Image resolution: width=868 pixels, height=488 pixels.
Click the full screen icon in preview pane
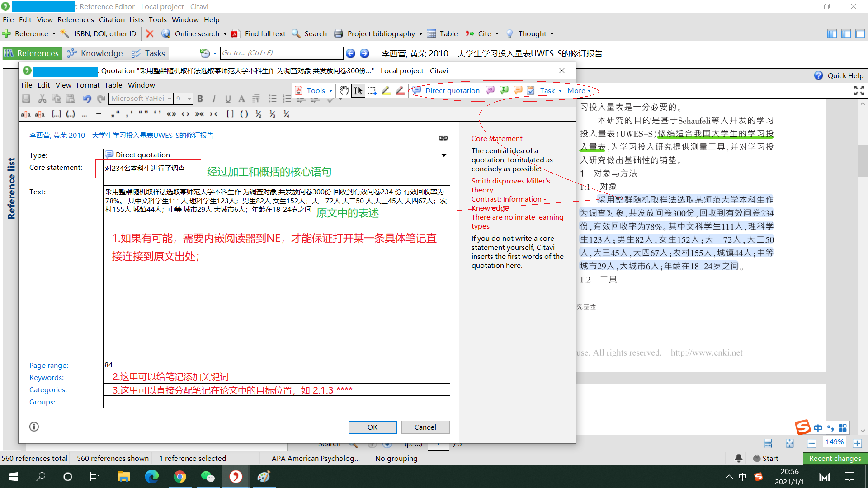coord(859,91)
